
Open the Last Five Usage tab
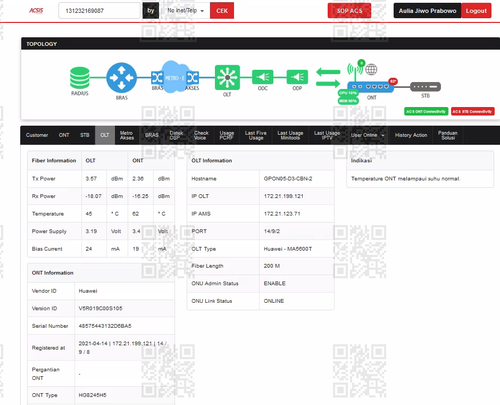click(256, 135)
